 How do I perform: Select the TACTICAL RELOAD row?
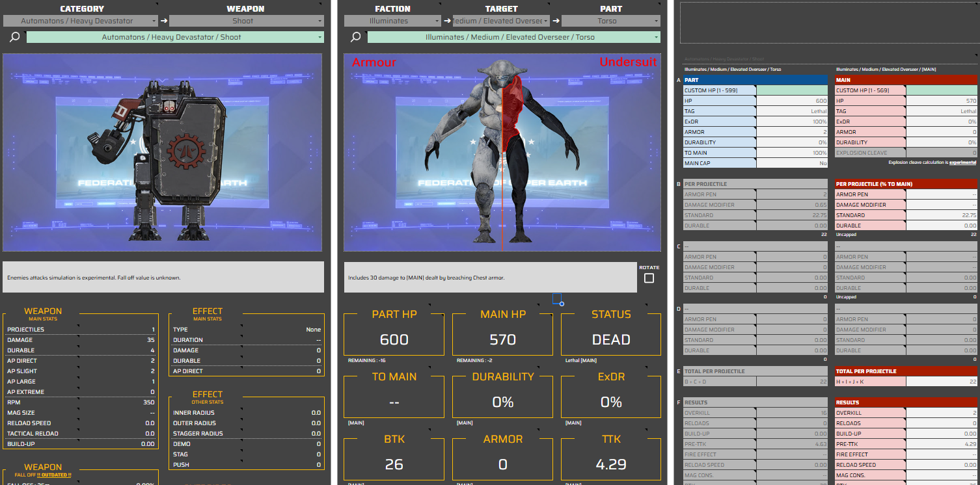click(81, 434)
